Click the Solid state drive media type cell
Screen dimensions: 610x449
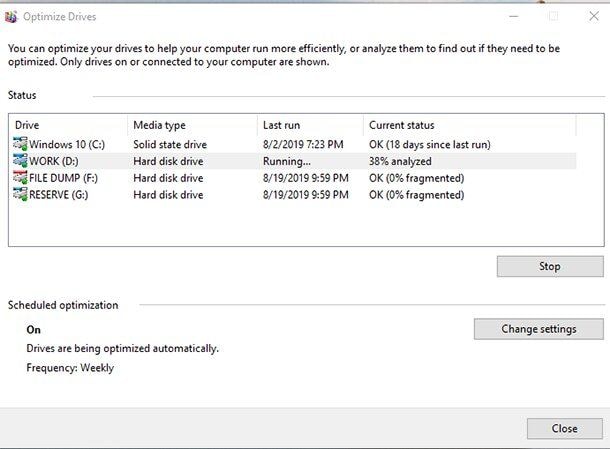(170, 145)
